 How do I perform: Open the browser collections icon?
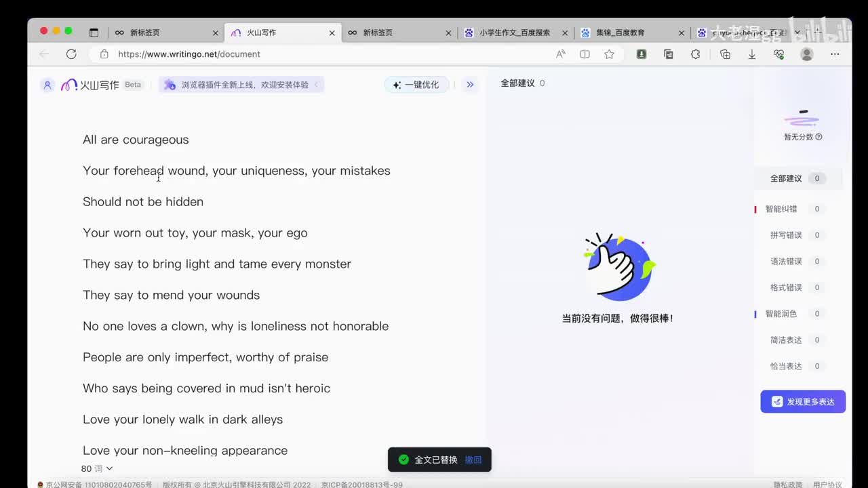tap(725, 54)
